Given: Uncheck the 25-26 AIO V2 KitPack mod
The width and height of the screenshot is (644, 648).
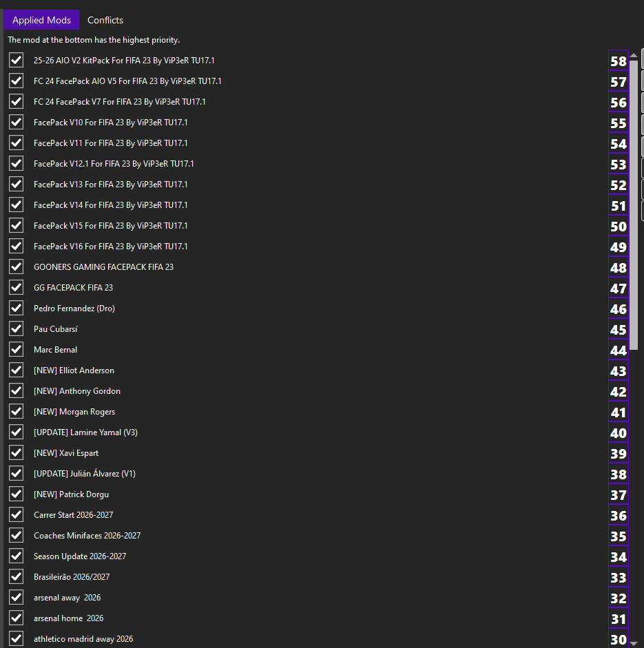Looking at the screenshot, I should point(16,60).
